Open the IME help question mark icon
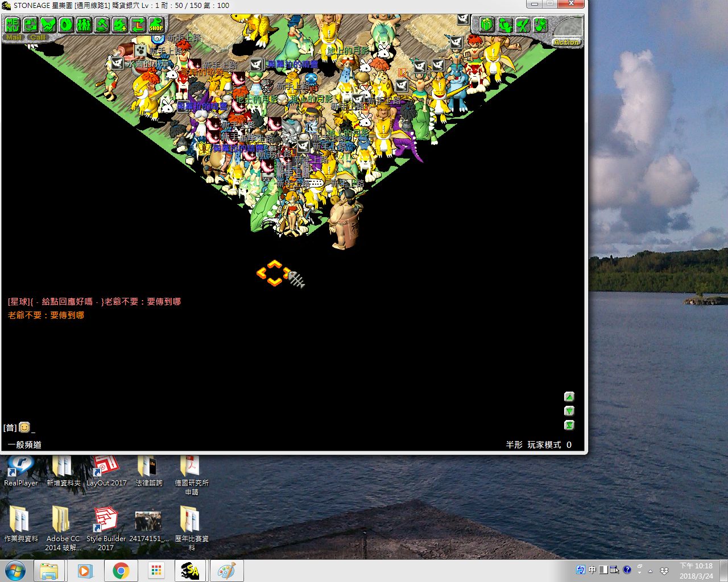Image resolution: width=728 pixels, height=582 pixels. pos(627,569)
